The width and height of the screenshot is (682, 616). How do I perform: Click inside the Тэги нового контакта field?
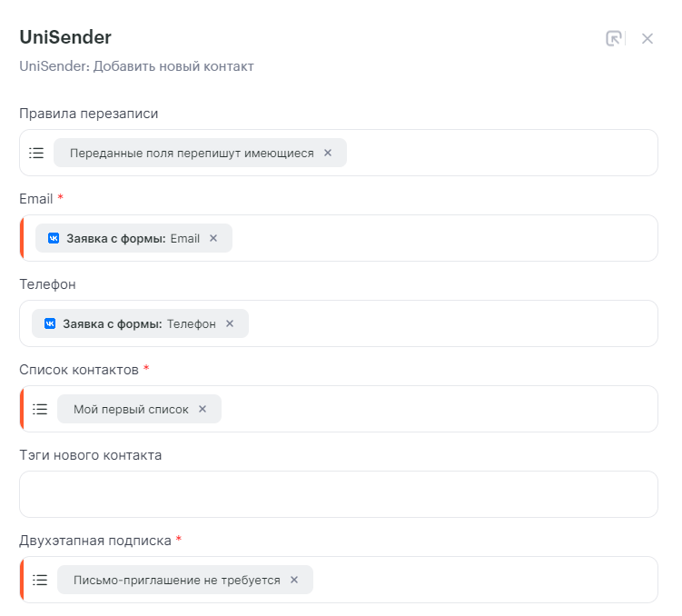coord(339,494)
